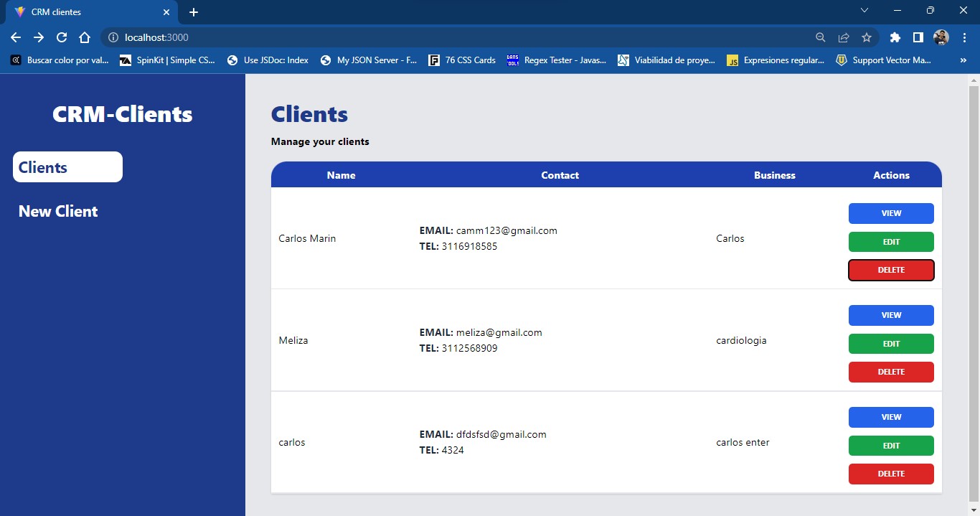This screenshot has width=980, height=516.
Task: Open the browser home page
Action: pyautogui.click(x=85, y=37)
